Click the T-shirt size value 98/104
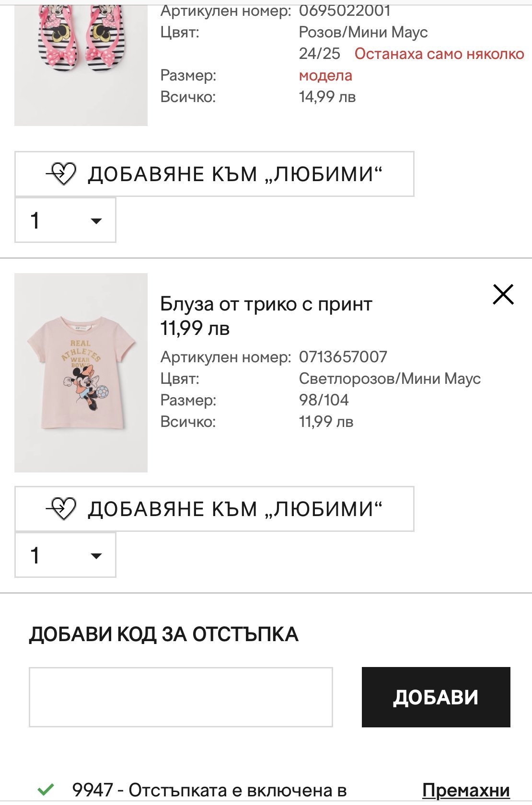This screenshot has width=532, height=805. pyautogui.click(x=324, y=400)
